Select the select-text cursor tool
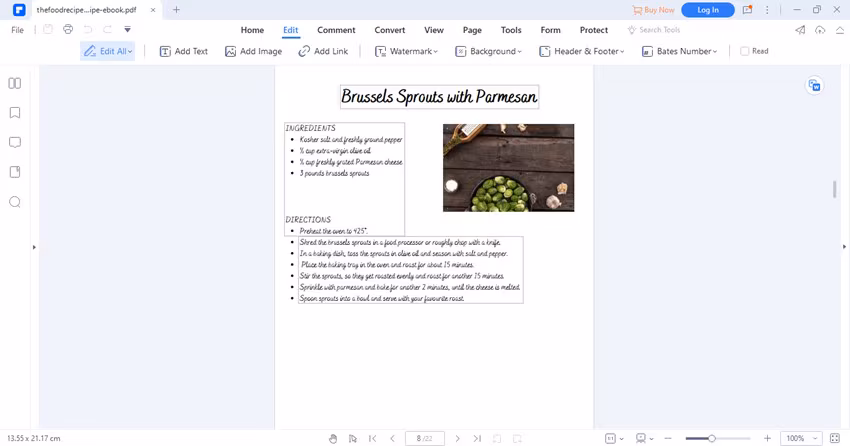Screen dimensions: 850x446 [353, 438]
